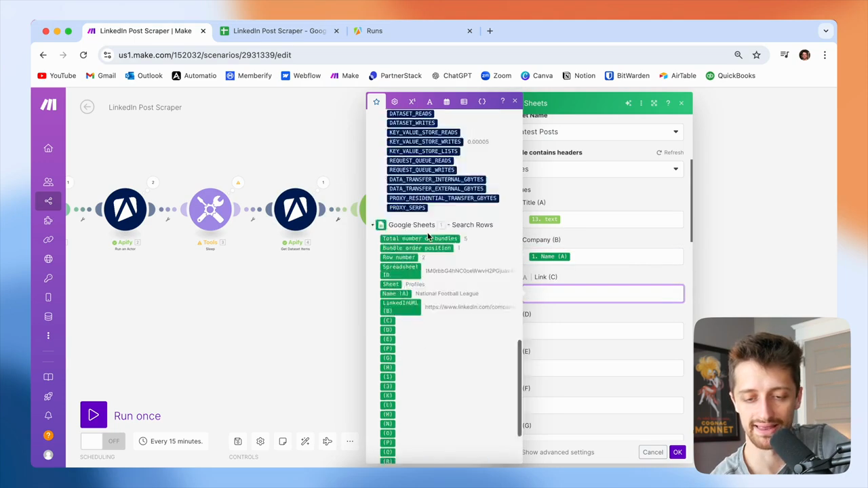
Task: Click the Apify Get Dataset Items module
Action: coord(295,209)
